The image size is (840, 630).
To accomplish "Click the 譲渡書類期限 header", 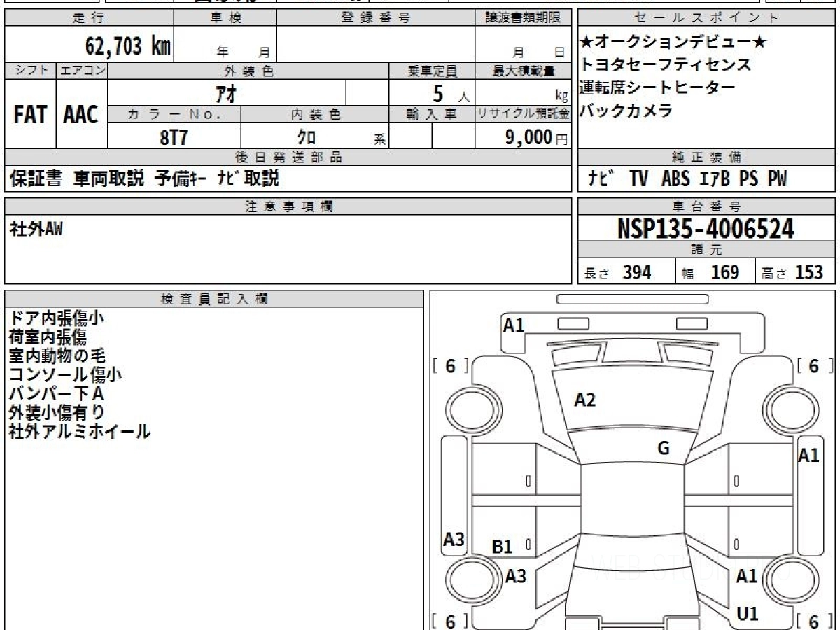I will tap(523, 18).
